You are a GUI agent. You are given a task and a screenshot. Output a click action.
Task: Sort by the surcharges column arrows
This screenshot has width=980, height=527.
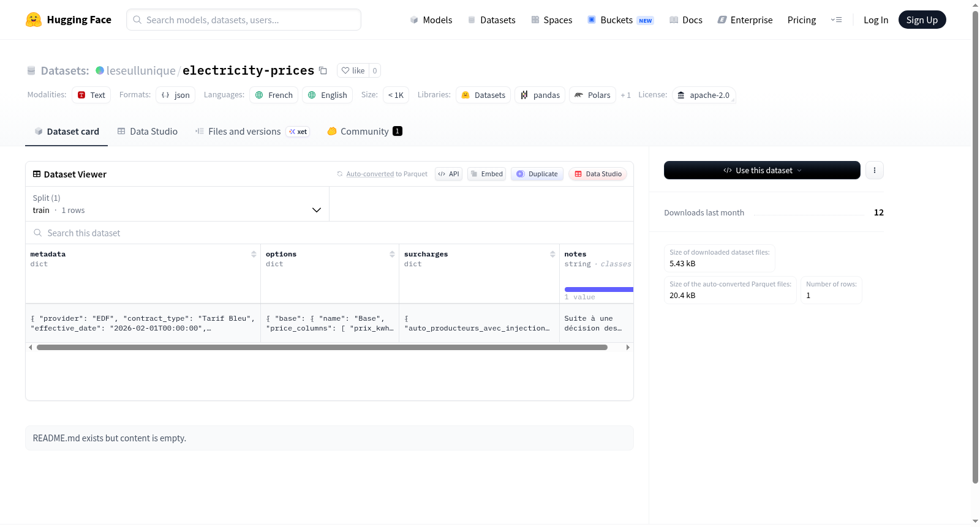point(552,254)
